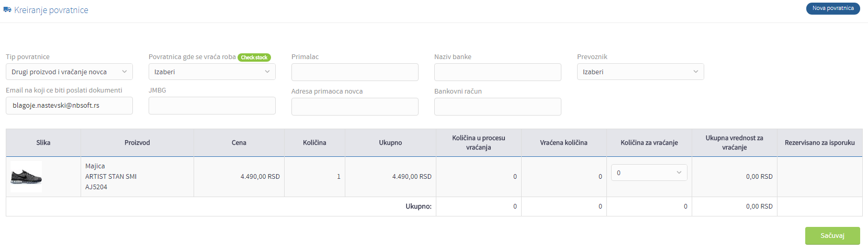
Task: Click the Majica ARTIST STAN SMI product cell
Action: tap(137, 177)
